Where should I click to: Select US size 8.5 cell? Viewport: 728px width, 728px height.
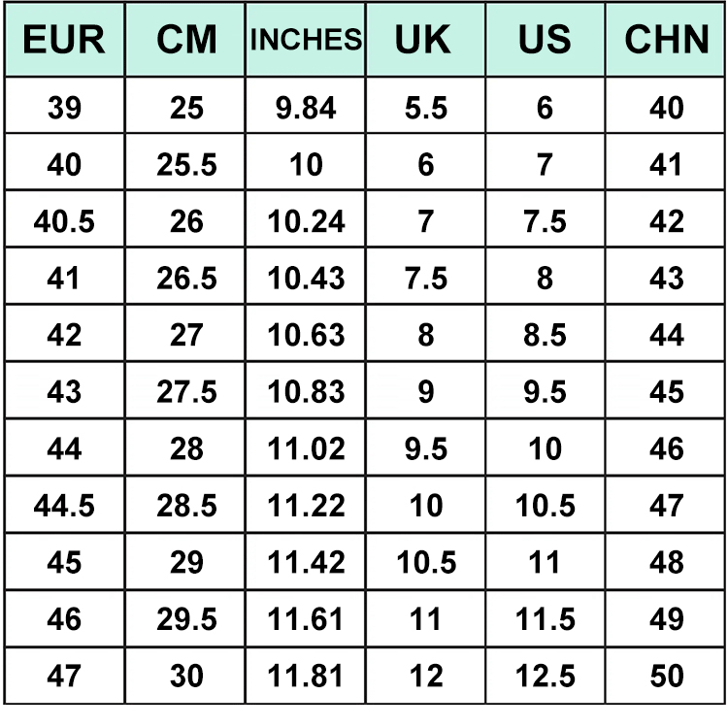pyautogui.click(x=545, y=335)
